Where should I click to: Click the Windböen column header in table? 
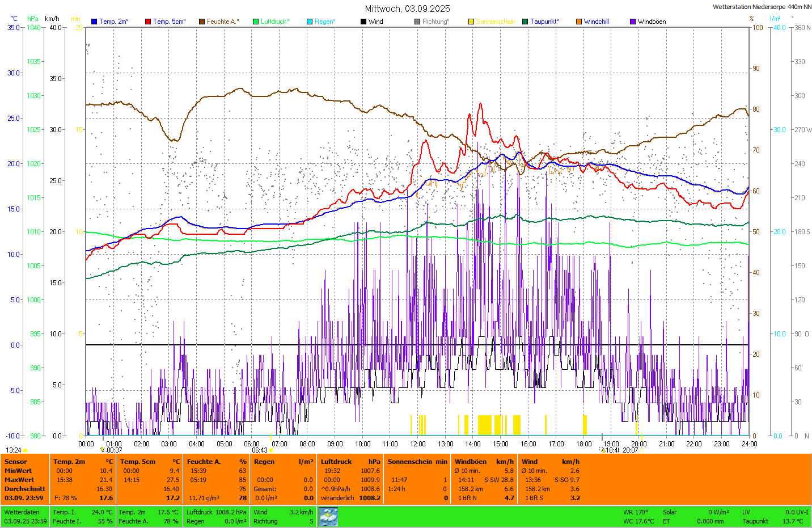tap(470, 462)
